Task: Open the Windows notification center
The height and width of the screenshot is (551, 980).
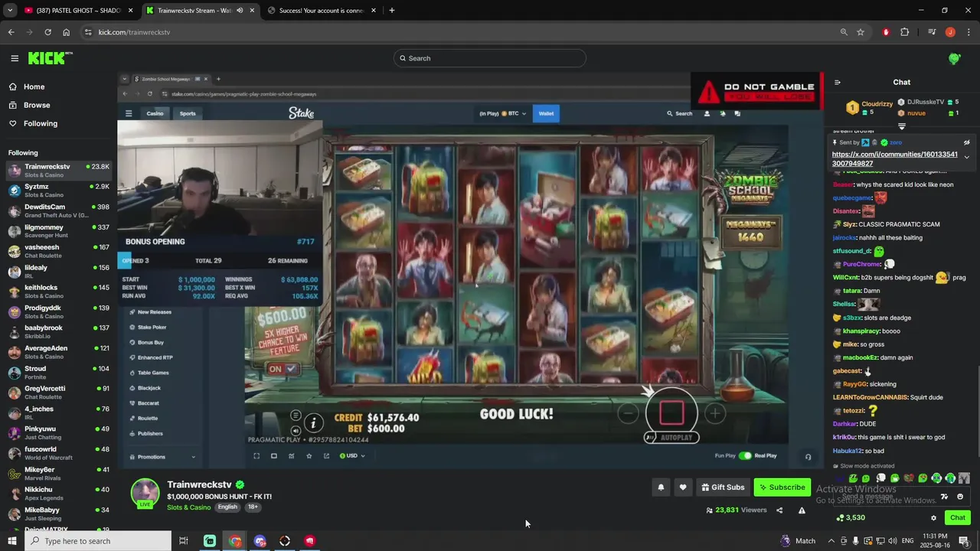Action: point(964,541)
